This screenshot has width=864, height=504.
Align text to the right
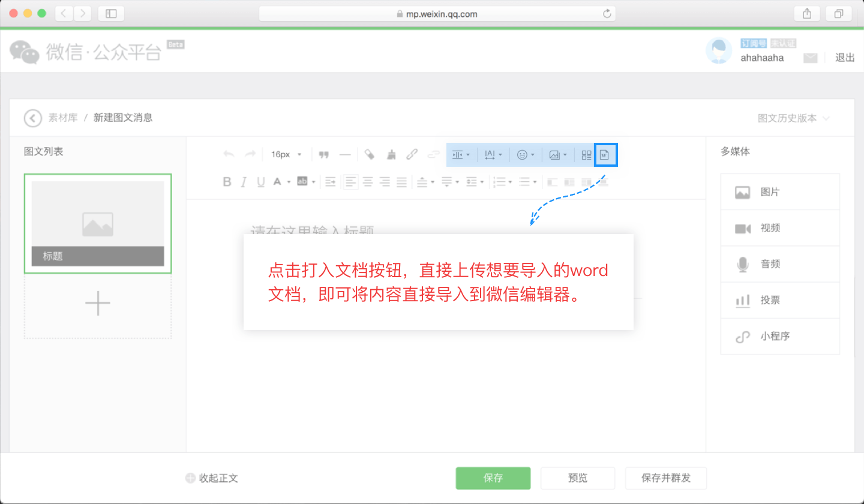coord(385,181)
